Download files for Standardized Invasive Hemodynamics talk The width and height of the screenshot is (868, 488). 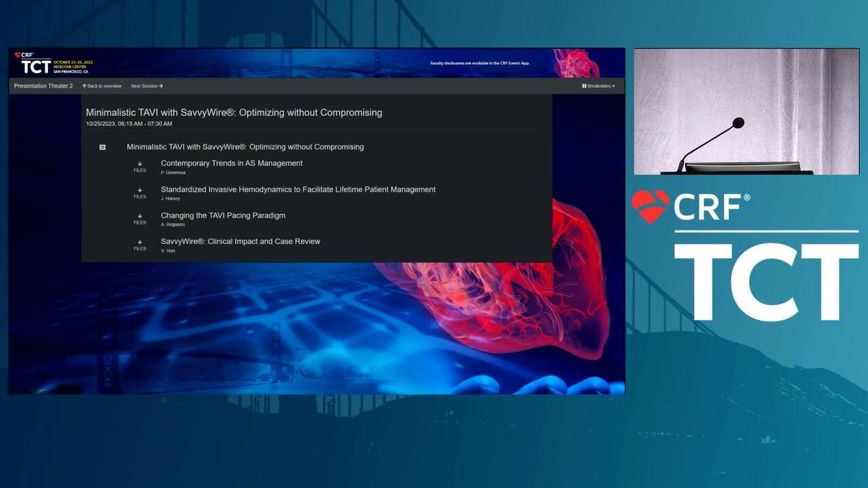coord(140,193)
